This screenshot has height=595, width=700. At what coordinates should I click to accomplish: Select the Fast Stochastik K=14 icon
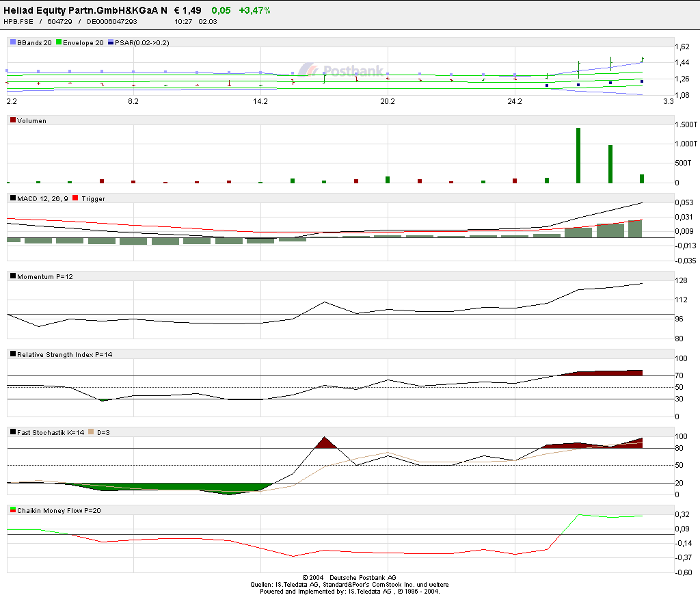(12, 432)
